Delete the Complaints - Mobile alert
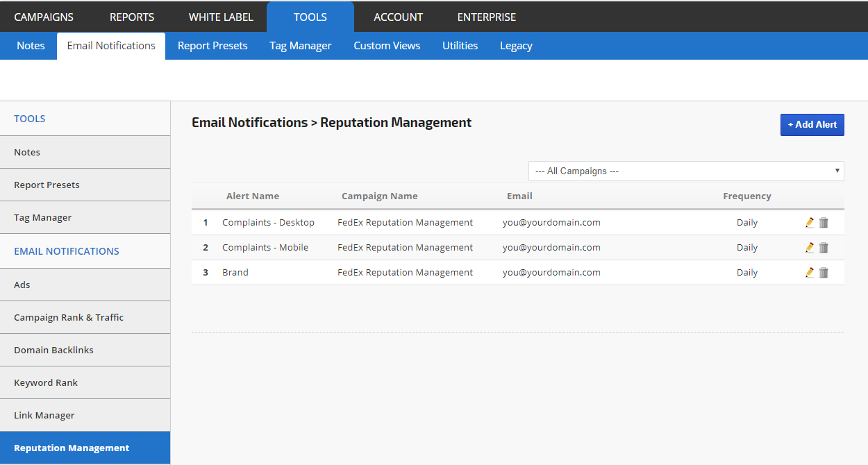Image resolution: width=868 pixels, height=465 pixels. point(824,248)
